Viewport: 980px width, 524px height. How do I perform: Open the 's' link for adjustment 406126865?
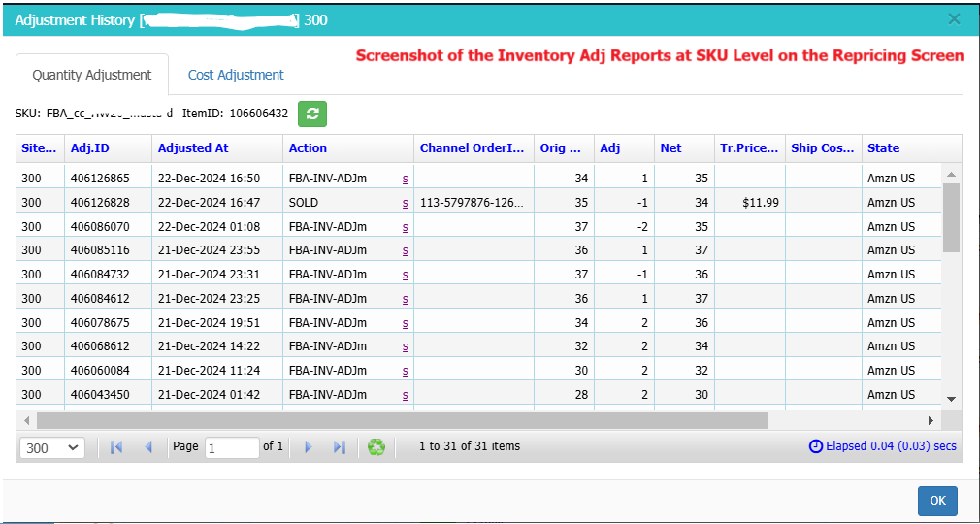[x=405, y=179]
